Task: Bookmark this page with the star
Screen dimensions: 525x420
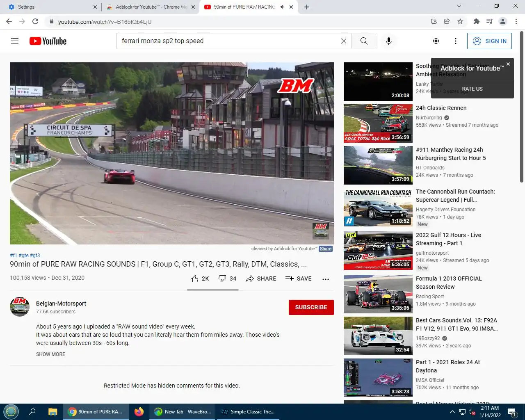Action: [x=460, y=21]
